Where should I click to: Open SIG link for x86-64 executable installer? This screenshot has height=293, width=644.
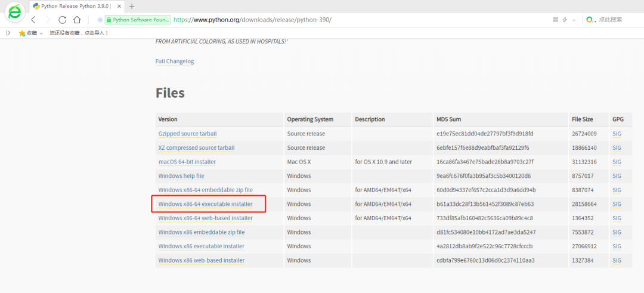(617, 204)
